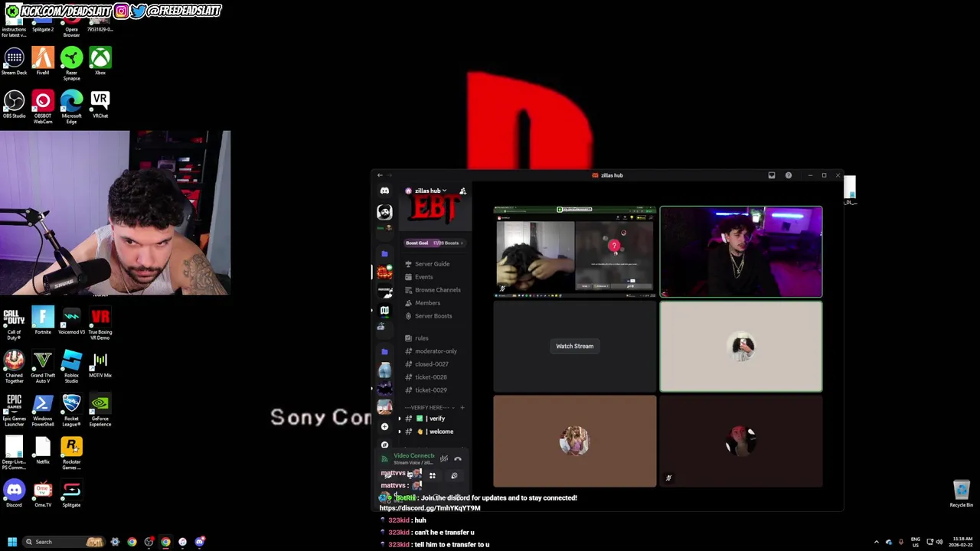Select the purple-lit webcam video tile
Screen dimensions: 980x551
click(x=741, y=251)
